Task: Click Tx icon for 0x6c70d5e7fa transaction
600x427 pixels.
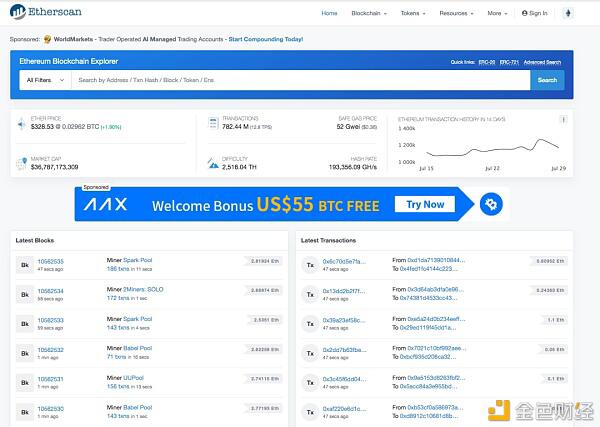Action: tap(310, 265)
